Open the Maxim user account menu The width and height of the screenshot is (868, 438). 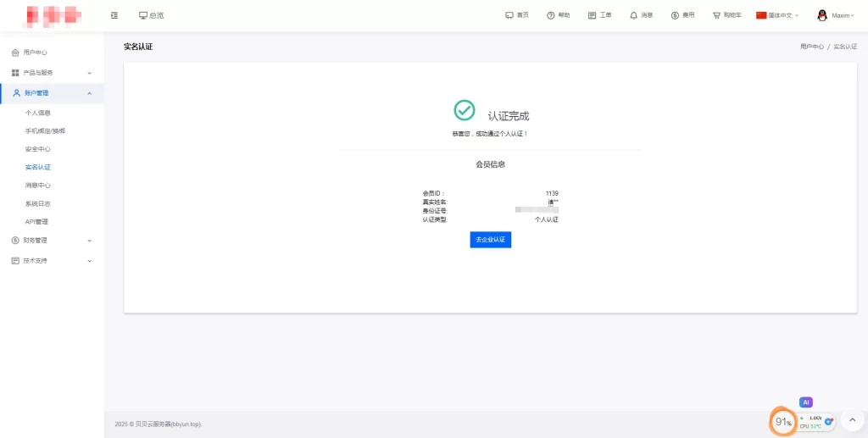[x=835, y=15]
